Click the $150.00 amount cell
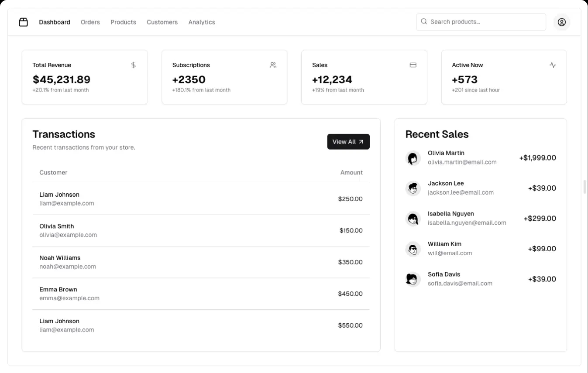The height and width of the screenshot is (373, 588). pos(351,231)
